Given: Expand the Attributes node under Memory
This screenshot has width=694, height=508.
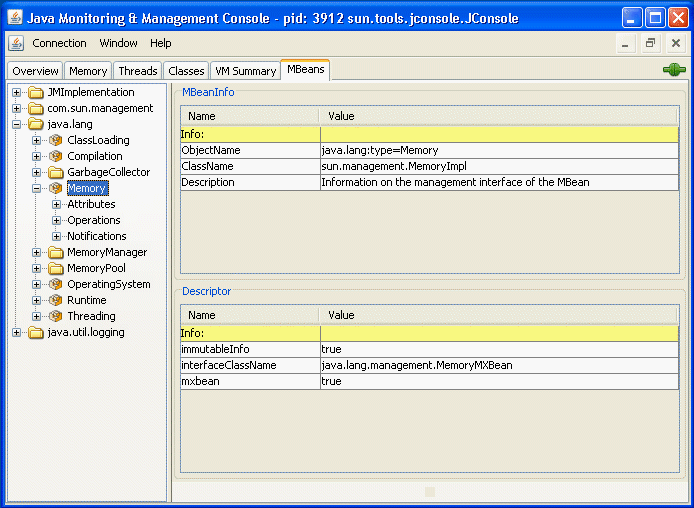Looking at the screenshot, I should (x=57, y=204).
